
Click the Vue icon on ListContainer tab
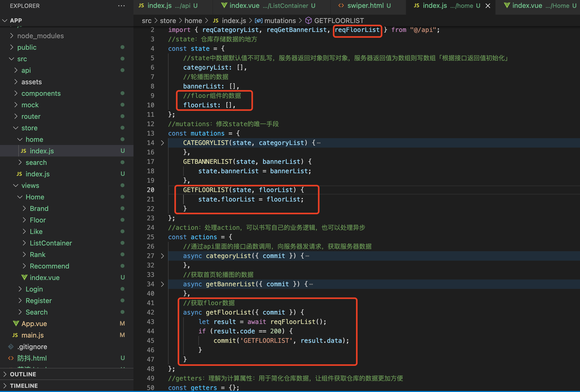[224, 5]
